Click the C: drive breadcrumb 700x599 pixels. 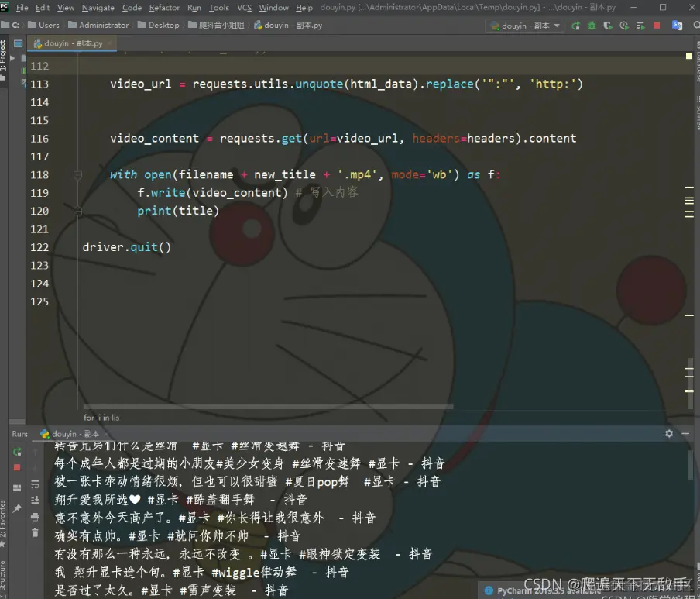tap(11, 25)
